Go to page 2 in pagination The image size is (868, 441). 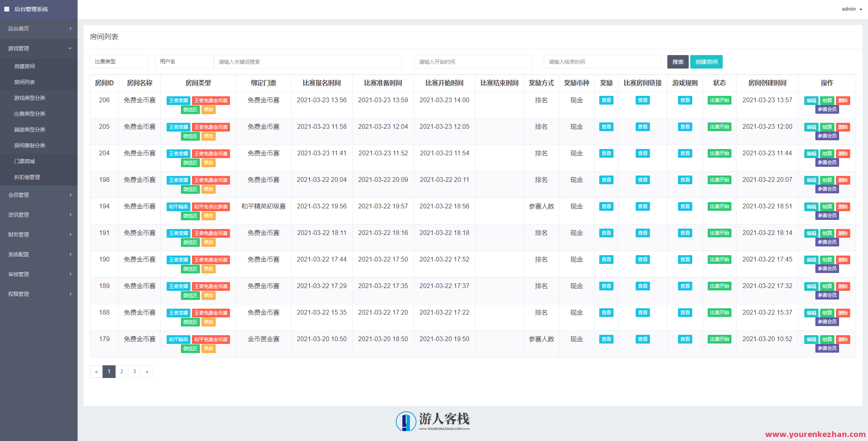point(122,371)
